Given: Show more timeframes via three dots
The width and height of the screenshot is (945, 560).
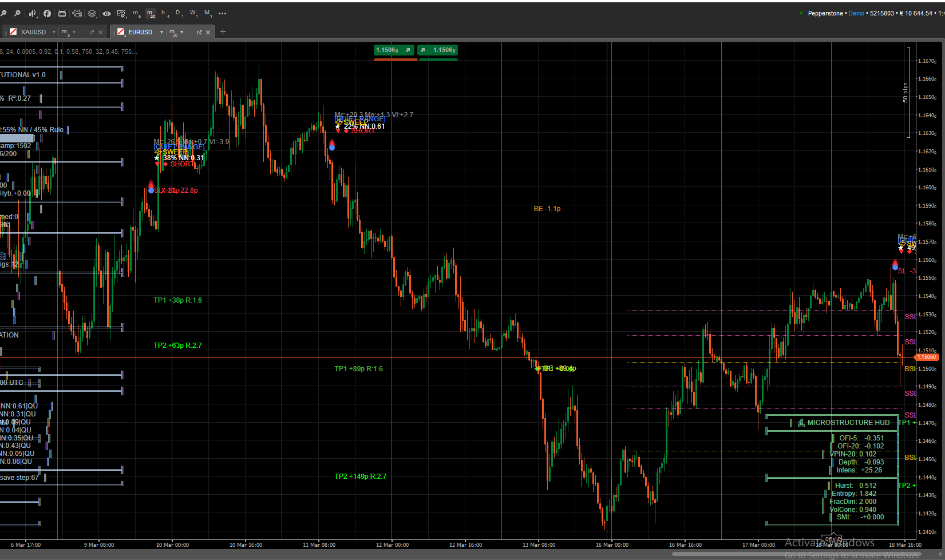Looking at the screenshot, I should [x=223, y=13].
